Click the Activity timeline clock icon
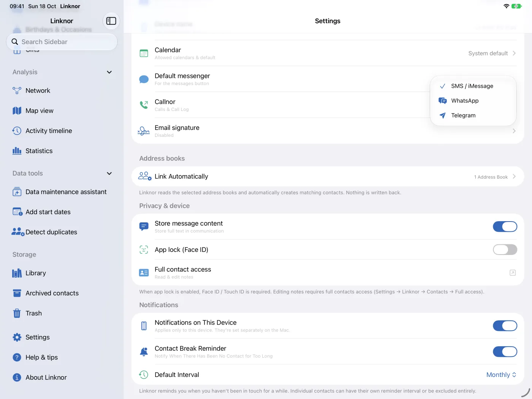The image size is (532, 399). click(x=17, y=131)
